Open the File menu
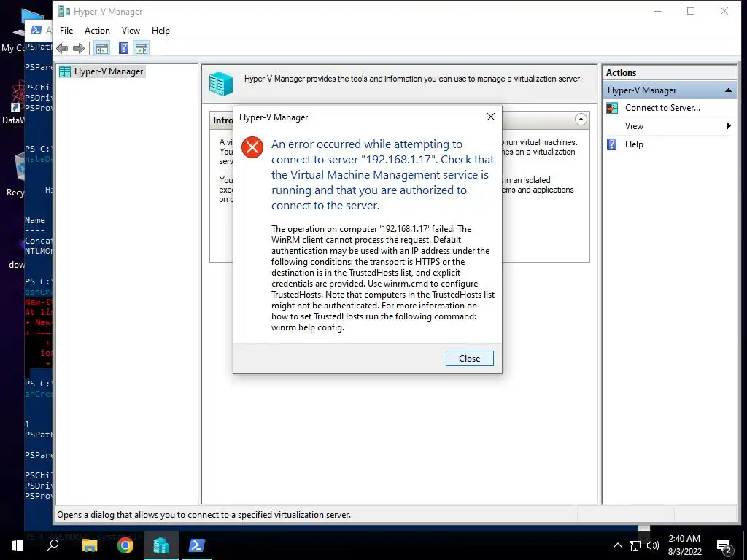747x560 pixels. tap(66, 31)
